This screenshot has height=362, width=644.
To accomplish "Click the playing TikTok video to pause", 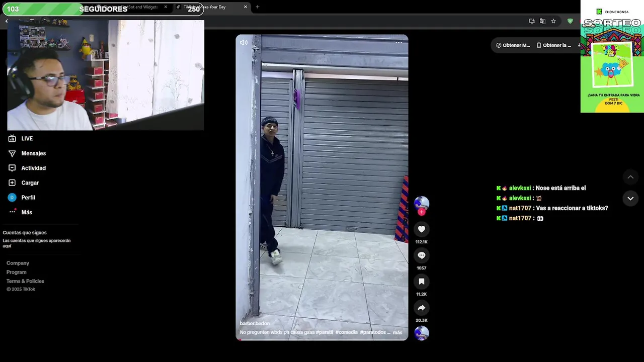I will pyautogui.click(x=322, y=188).
